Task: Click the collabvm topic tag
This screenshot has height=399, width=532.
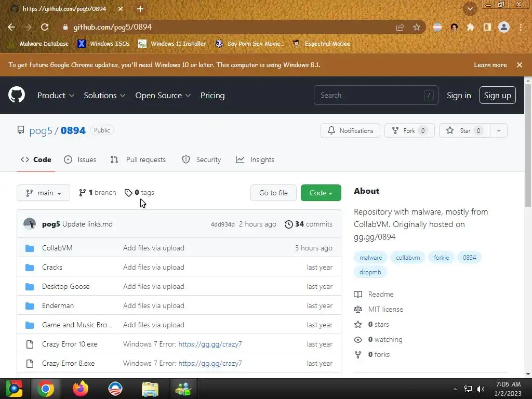Action: tap(408, 258)
